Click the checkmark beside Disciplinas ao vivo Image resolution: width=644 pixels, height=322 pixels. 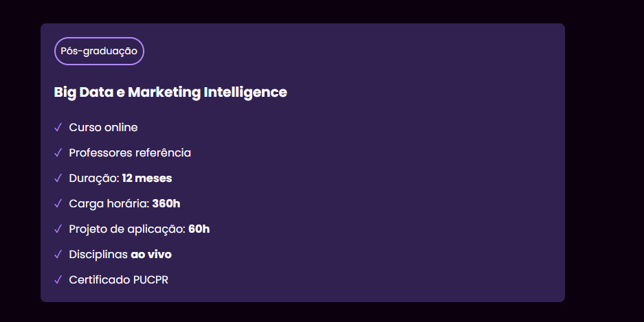(x=58, y=254)
